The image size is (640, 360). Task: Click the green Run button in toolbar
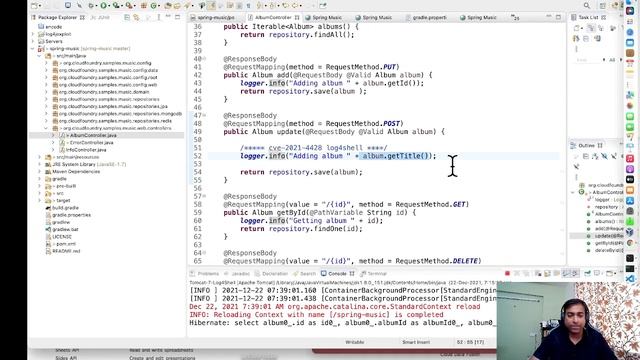coord(104,5)
